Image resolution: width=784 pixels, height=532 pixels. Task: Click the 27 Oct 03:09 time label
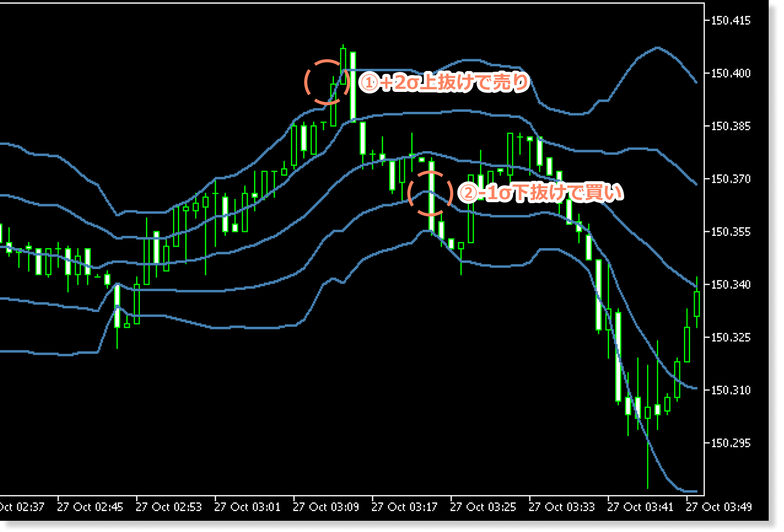click(x=326, y=507)
